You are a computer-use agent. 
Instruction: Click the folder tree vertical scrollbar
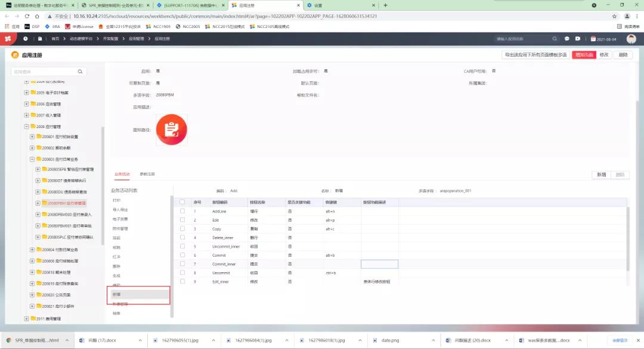103,185
